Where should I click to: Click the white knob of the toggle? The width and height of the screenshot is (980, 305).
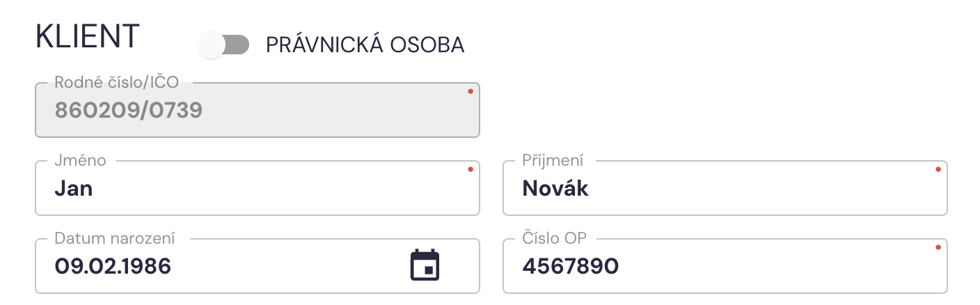pos(212,45)
